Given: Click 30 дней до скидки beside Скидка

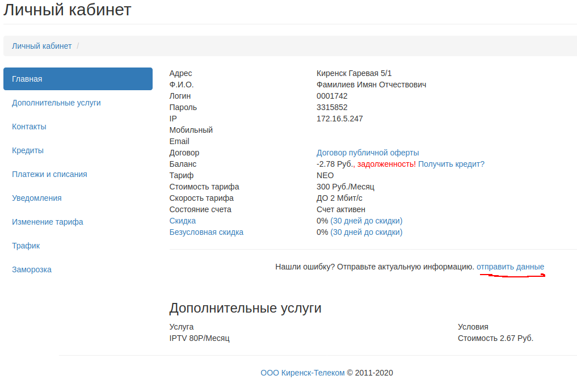Looking at the screenshot, I should coord(367,221).
